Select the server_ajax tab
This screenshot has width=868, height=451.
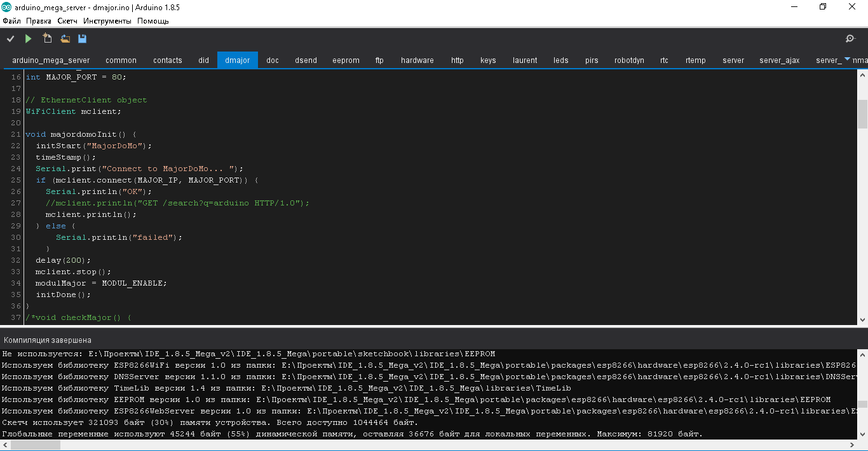point(779,60)
